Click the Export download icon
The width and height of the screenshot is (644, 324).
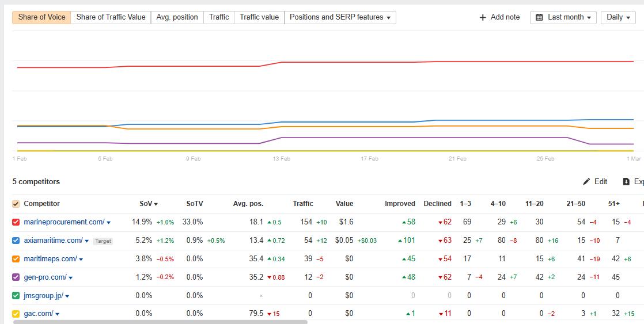[626, 182]
